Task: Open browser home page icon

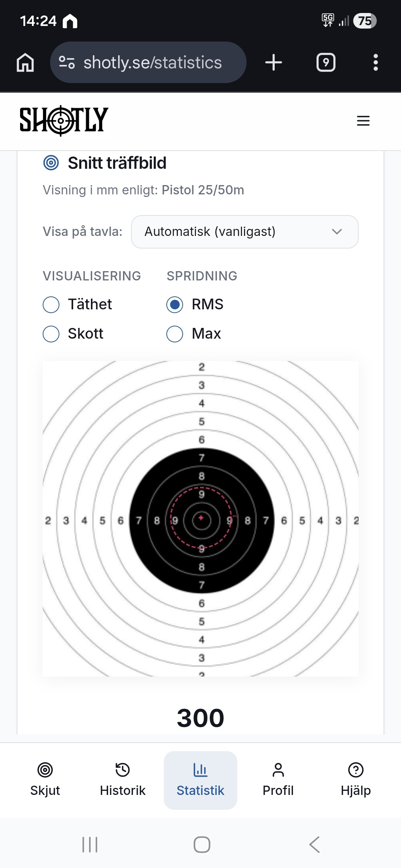Action: pyautogui.click(x=25, y=62)
